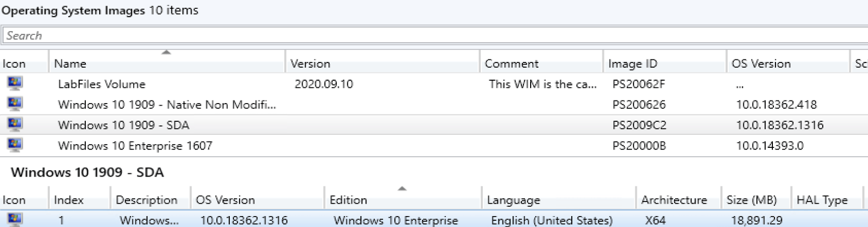Click the Size (MB) column header
The width and height of the screenshot is (868, 227).
point(751,200)
